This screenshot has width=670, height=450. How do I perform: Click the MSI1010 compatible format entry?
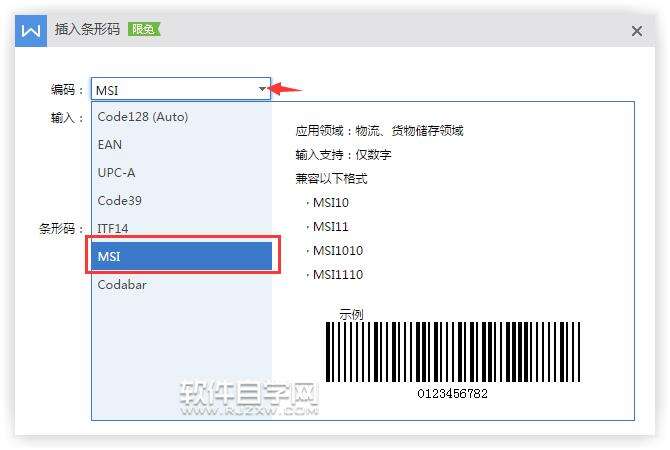coord(338,250)
